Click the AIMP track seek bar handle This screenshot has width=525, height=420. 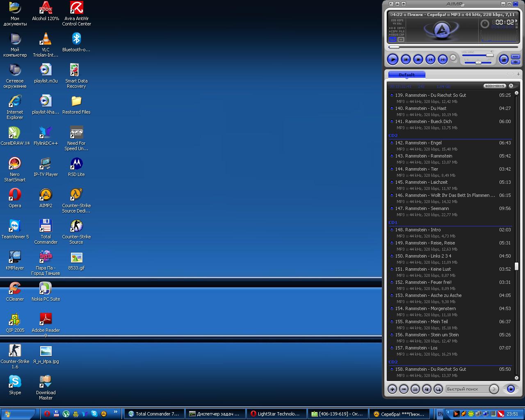pyautogui.click(x=394, y=47)
